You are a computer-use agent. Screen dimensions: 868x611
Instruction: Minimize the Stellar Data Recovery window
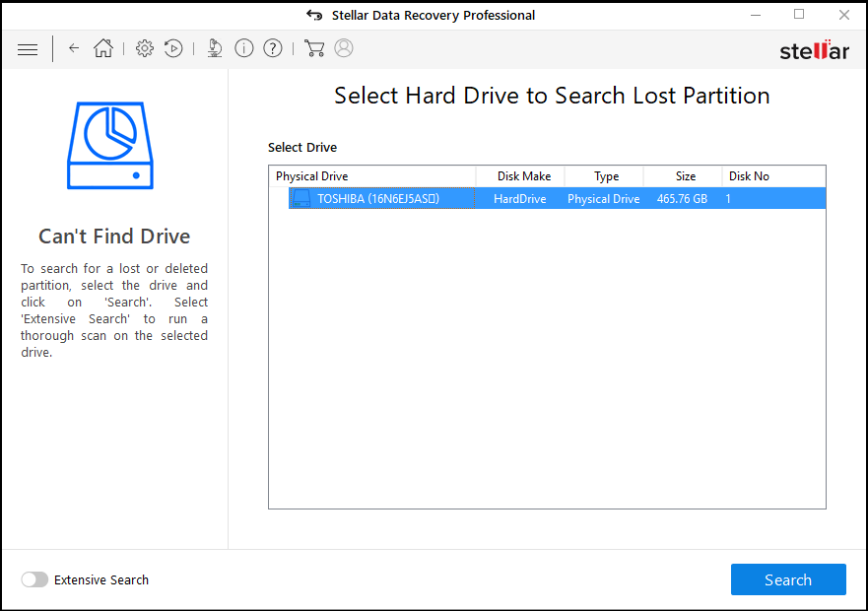(x=756, y=15)
